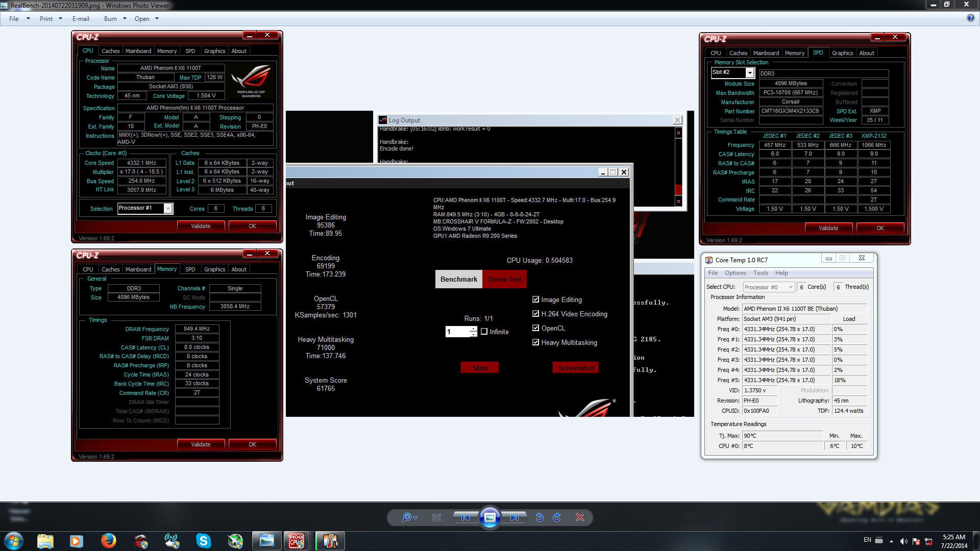Screen dimensions: 980x551
Task: Switch to Caches tab in top-left CPU-Z
Action: 110,51
